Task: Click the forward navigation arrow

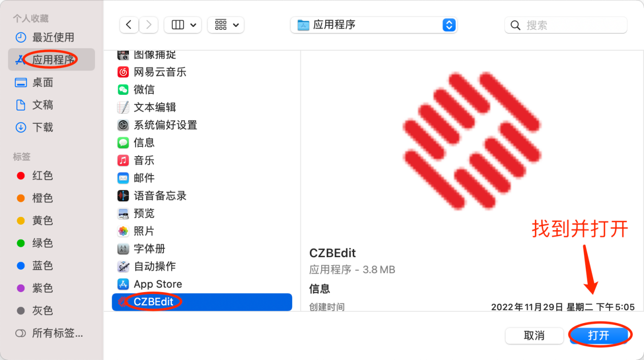Action: click(149, 25)
